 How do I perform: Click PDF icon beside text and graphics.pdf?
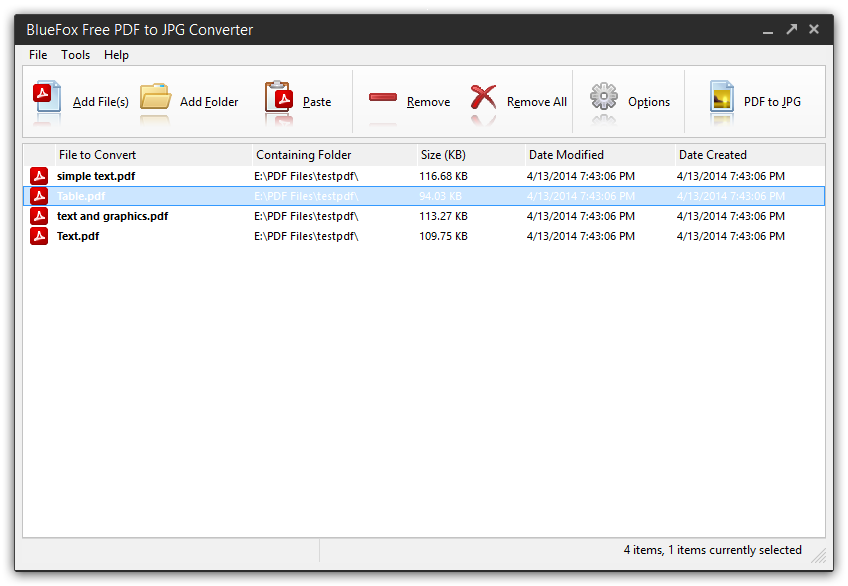pyautogui.click(x=39, y=216)
